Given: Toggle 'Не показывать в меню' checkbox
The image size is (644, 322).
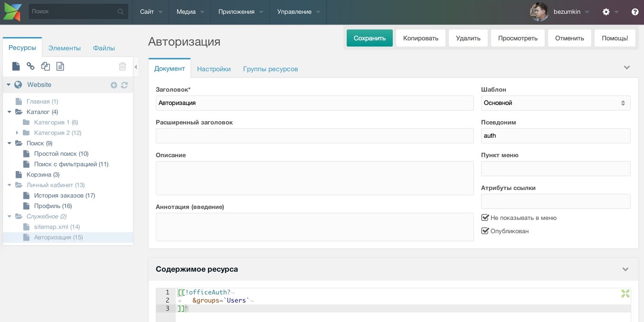Looking at the screenshot, I should pos(485,218).
